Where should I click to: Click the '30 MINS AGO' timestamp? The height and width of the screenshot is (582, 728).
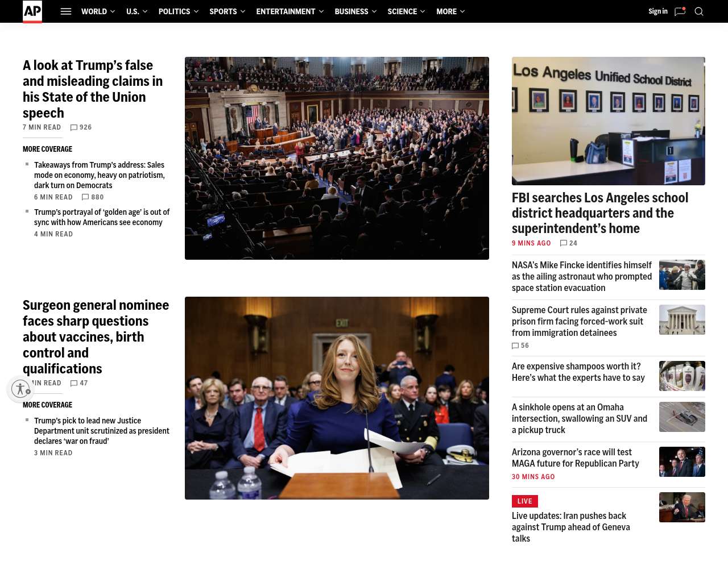pyautogui.click(x=533, y=477)
